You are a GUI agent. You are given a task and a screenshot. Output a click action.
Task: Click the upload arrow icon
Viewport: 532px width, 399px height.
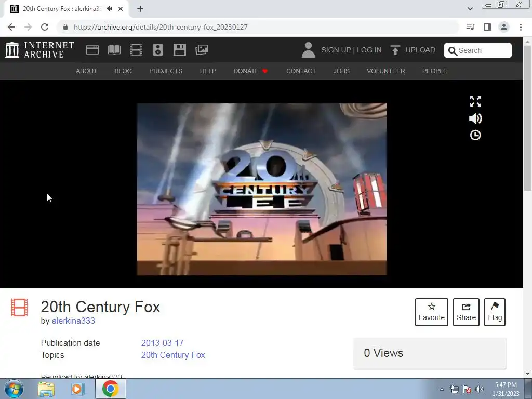click(395, 50)
